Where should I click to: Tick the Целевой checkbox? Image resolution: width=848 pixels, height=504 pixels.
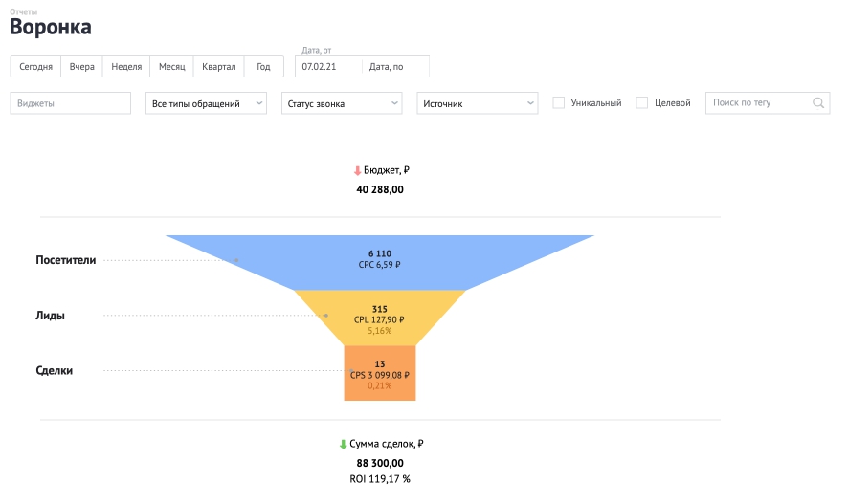[x=642, y=102]
